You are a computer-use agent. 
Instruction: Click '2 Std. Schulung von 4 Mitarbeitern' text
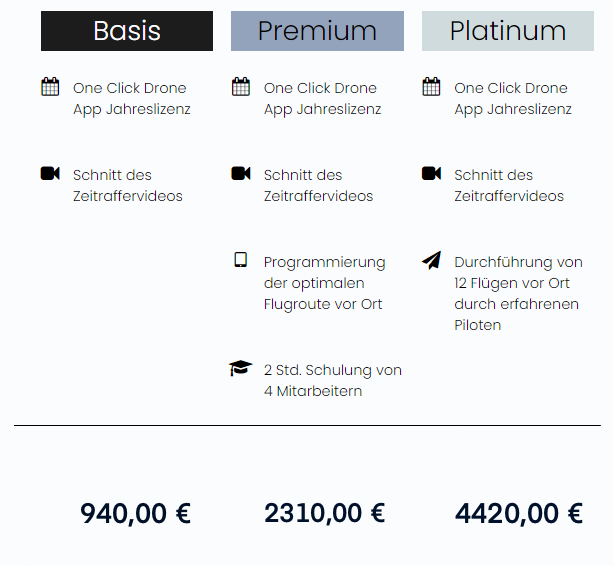pyautogui.click(x=332, y=380)
